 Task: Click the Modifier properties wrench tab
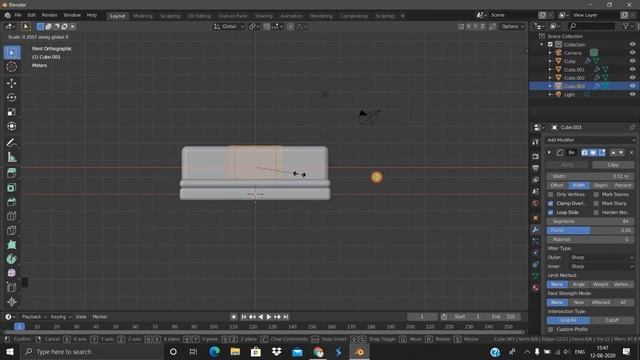point(536,229)
